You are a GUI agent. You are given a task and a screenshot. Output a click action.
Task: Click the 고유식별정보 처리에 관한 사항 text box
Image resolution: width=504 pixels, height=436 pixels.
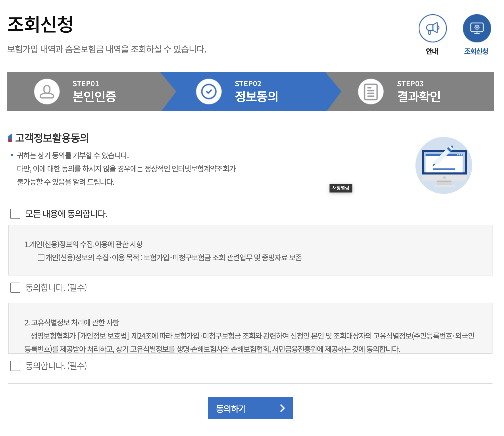250,329
